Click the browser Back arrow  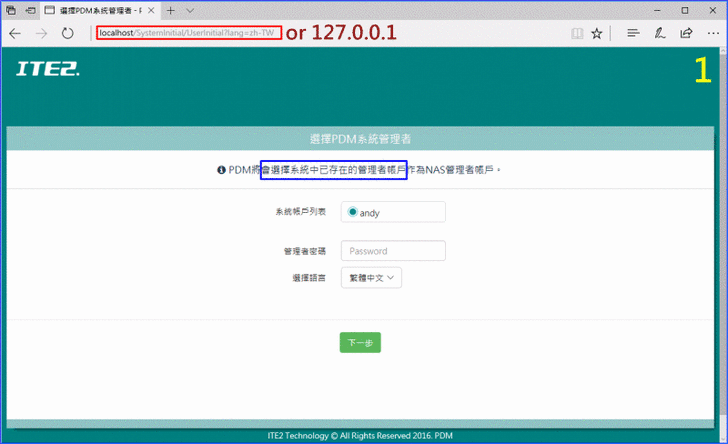(x=15, y=33)
